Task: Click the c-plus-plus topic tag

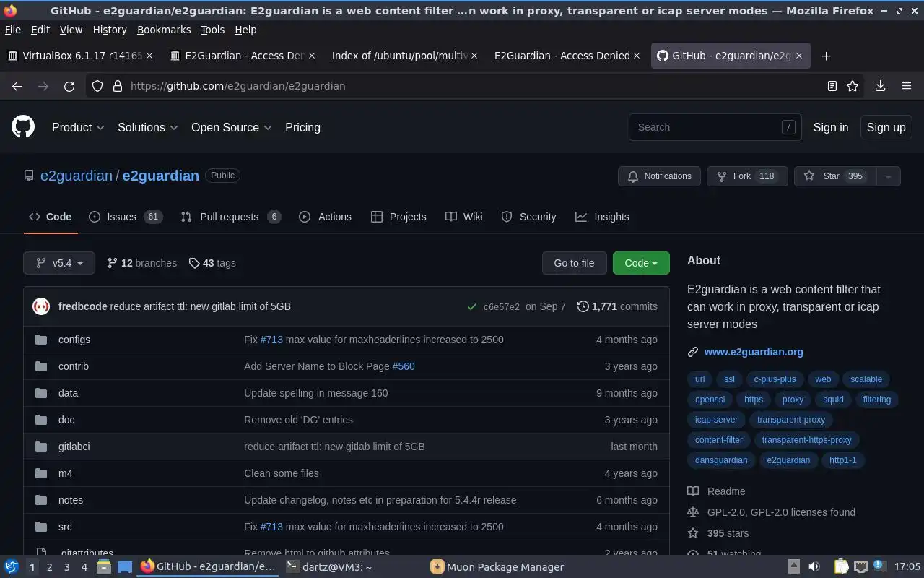Action: [x=775, y=379]
